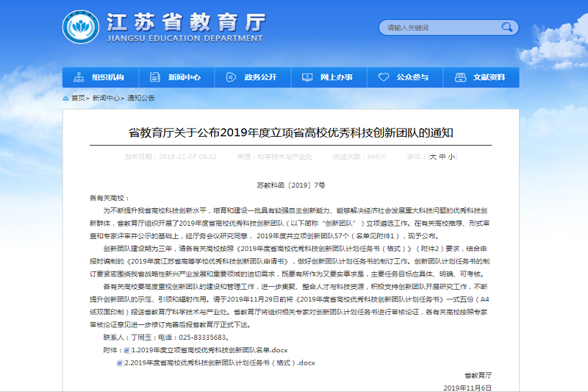Set font size to 中 (medium)
Screen dimensions: 588x392
(x=442, y=157)
